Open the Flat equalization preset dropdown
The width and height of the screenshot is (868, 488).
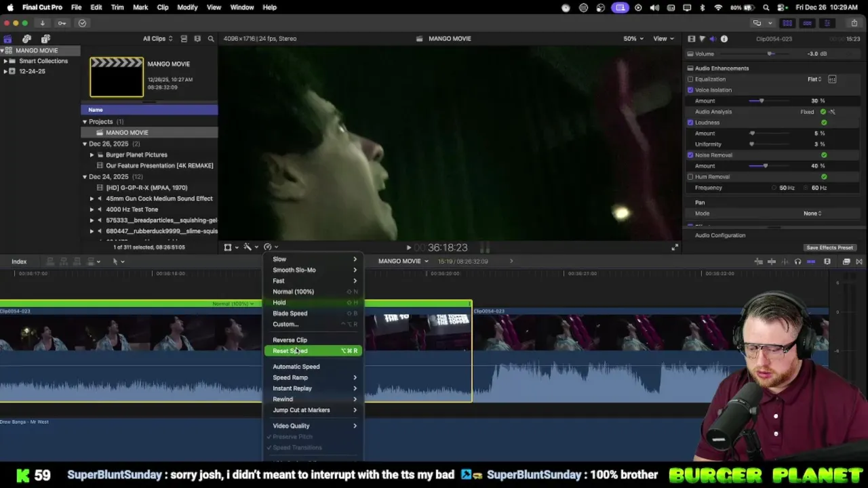[814, 79]
